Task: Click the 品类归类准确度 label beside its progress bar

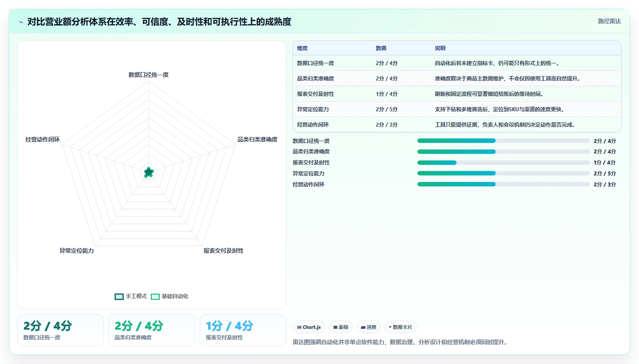Action: pos(311,152)
